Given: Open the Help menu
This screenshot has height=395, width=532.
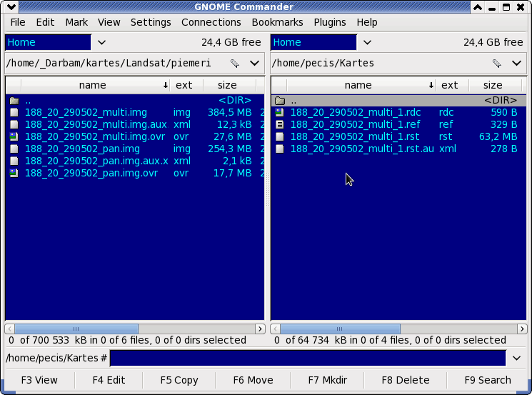Looking at the screenshot, I should (367, 22).
